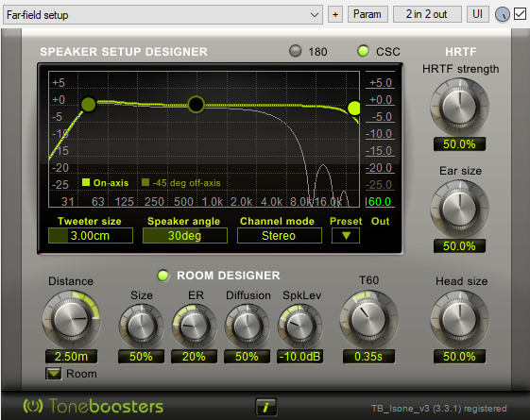The width and height of the screenshot is (530, 420).
Task: Click the Tweeter size 3.00cm field
Action: coord(91,235)
